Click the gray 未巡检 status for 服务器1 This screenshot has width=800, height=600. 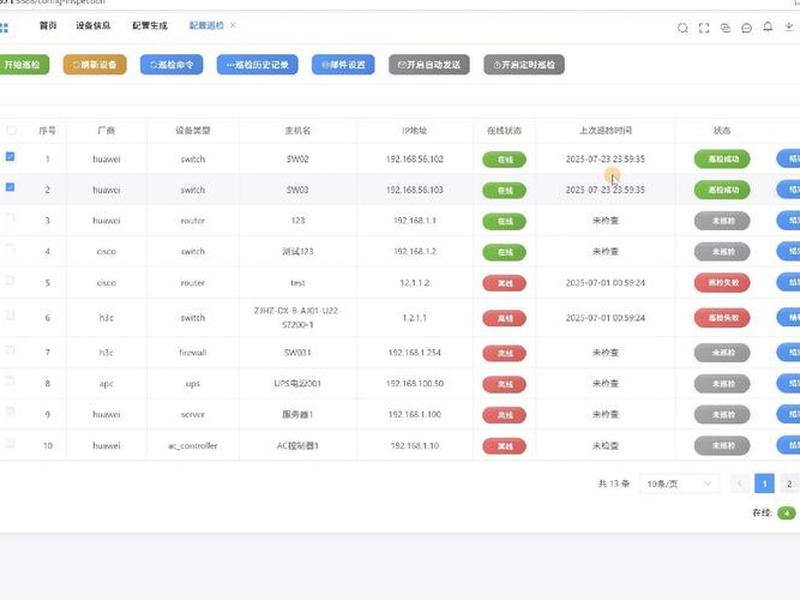point(722,415)
